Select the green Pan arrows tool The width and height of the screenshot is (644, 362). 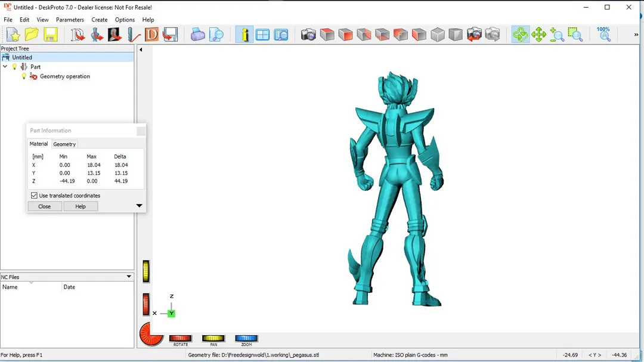coord(538,35)
